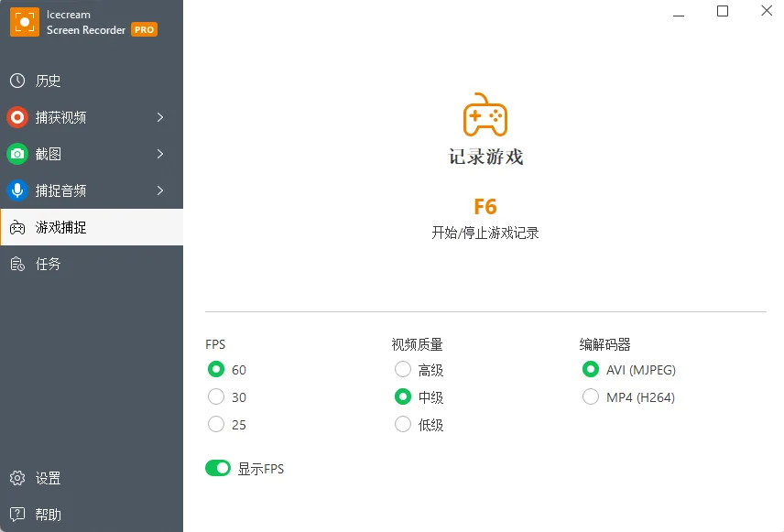This screenshot has width=784, height=532.
Task: Toggle the 显示FPS switch
Action: click(218, 469)
